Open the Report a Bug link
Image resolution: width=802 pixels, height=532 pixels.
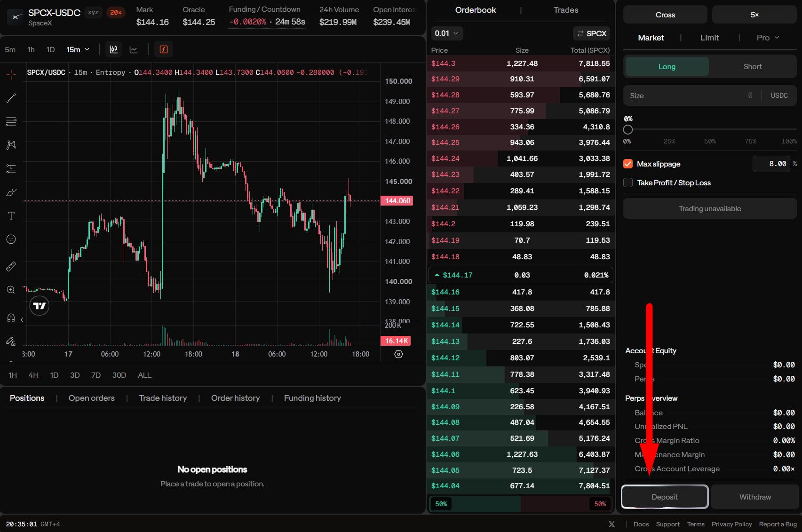tap(778, 524)
